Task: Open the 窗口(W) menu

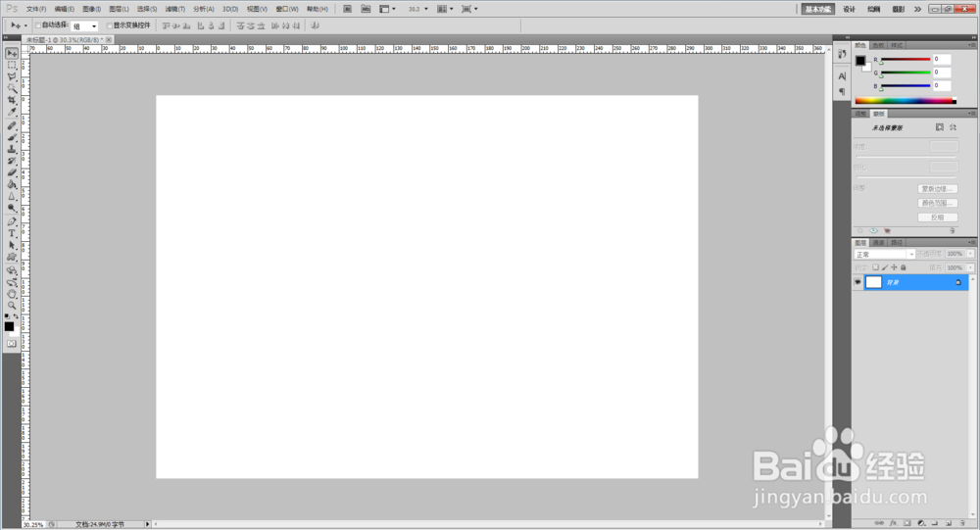Action: [287, 10]
